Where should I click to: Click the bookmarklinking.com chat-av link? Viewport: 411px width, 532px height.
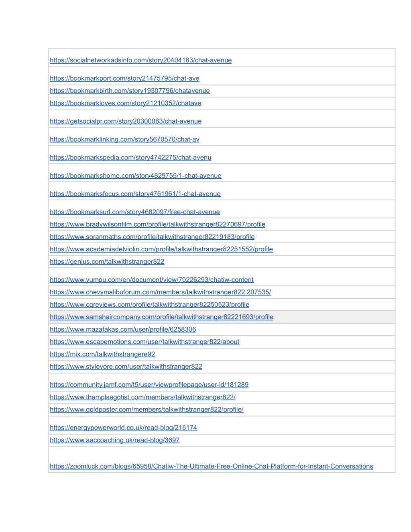pos(124,139)
